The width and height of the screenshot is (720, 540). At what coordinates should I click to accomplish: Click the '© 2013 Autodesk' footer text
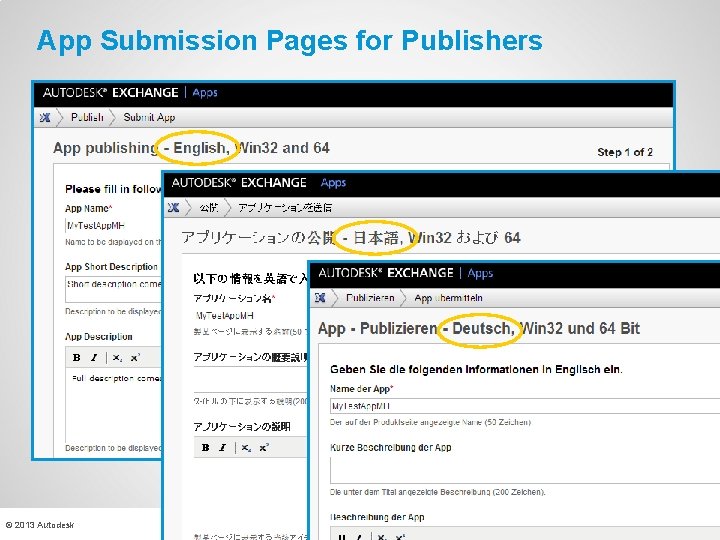coord(39,525)
